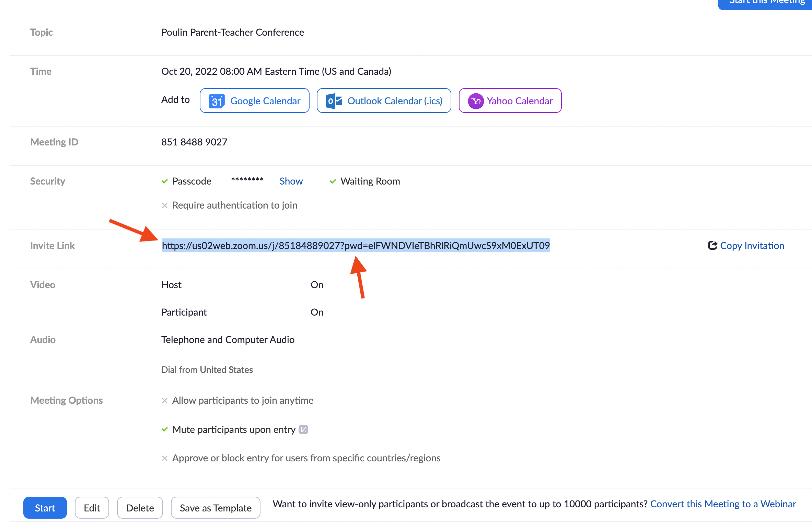Show the hidden passcode
This screenshot has width=812, height=531.
[x=291, y=181]
